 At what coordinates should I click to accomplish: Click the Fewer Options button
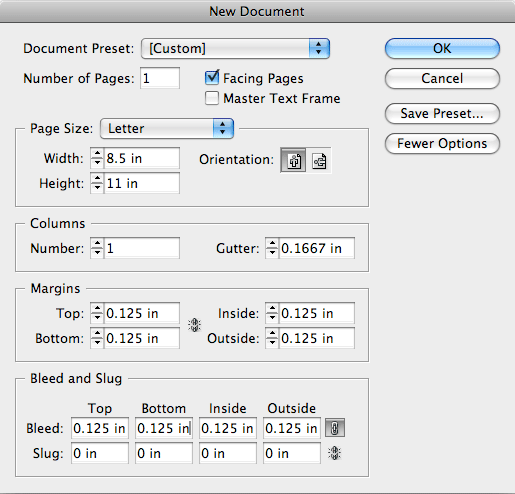(x=442, y=143)
